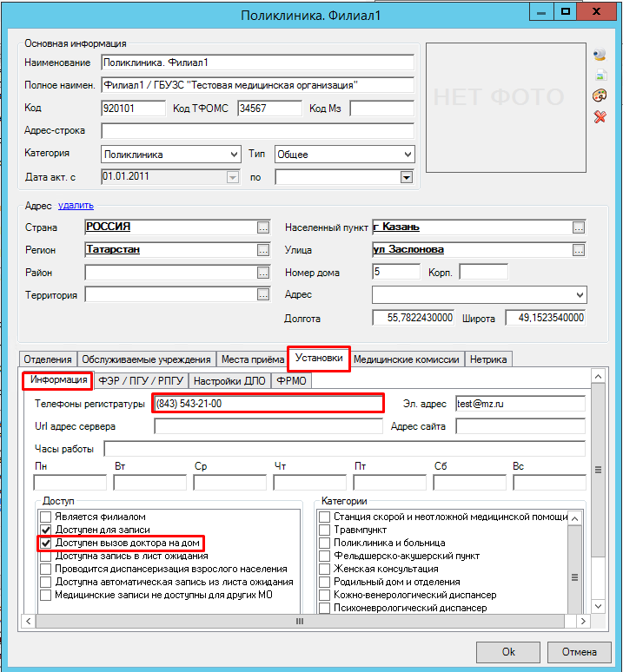Open the end date 'по' picker arrow

tap(407, 177)
